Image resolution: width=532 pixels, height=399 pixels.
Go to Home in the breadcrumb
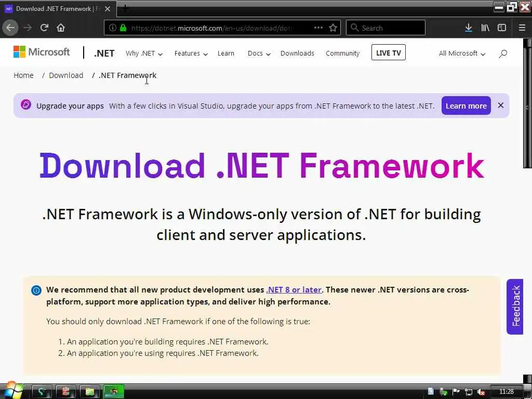tap(23, 75)
